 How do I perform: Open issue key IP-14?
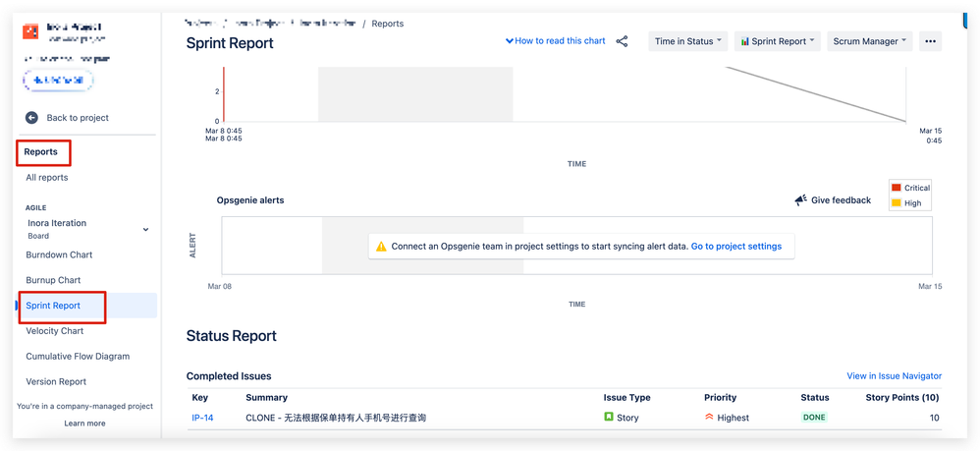coord(202,418)
